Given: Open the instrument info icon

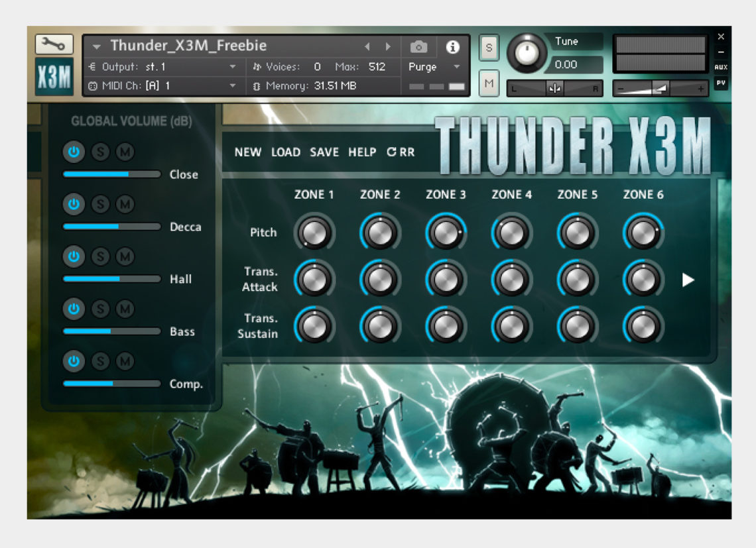Looking at the screenshot, I should pos(454,46).
